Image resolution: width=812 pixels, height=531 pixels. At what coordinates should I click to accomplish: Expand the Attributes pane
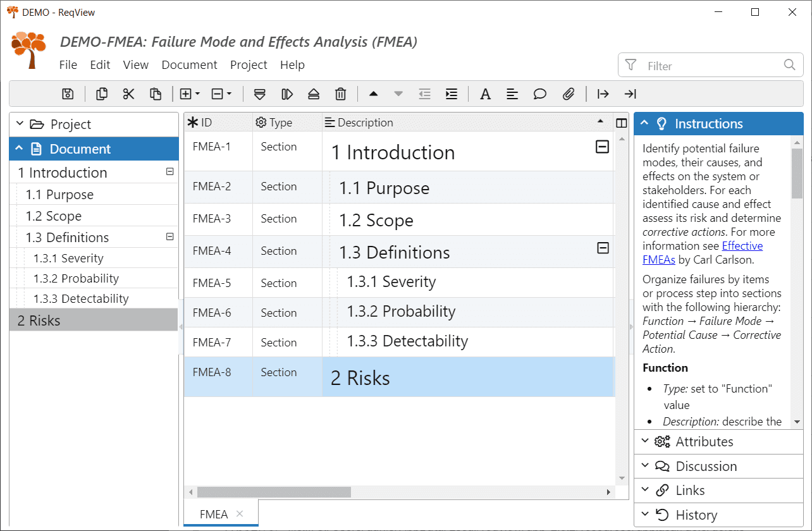click(718, 442)
